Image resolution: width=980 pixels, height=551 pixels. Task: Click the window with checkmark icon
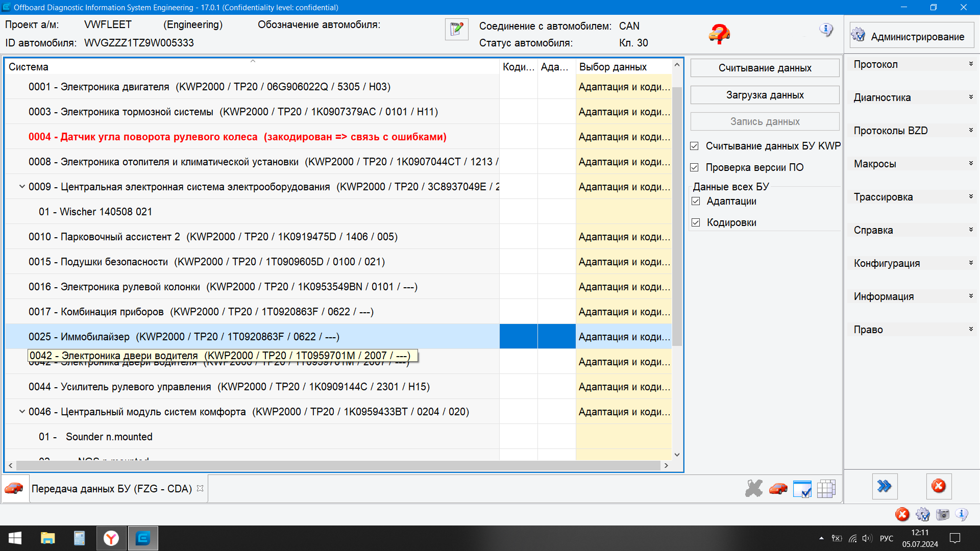click(802, 488)
